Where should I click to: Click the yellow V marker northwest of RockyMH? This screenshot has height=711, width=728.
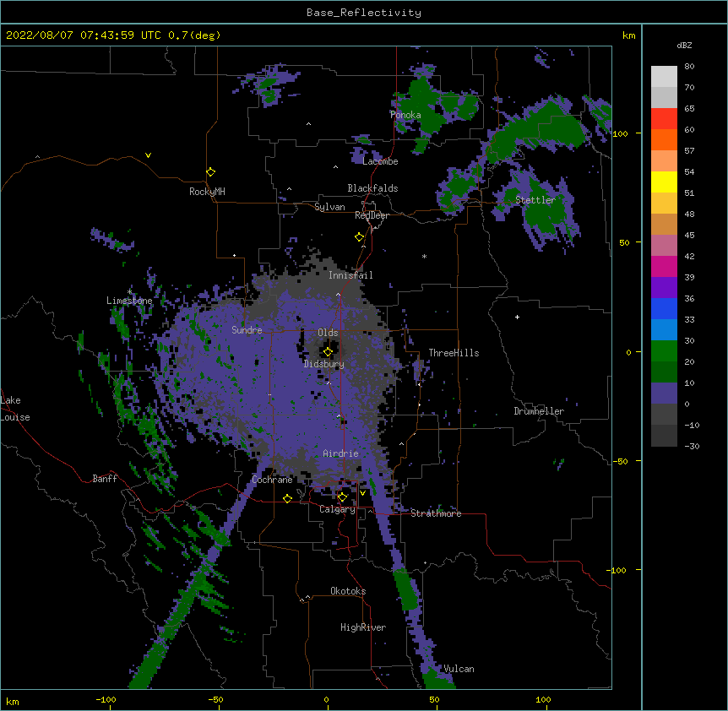[x=148, y=155]
